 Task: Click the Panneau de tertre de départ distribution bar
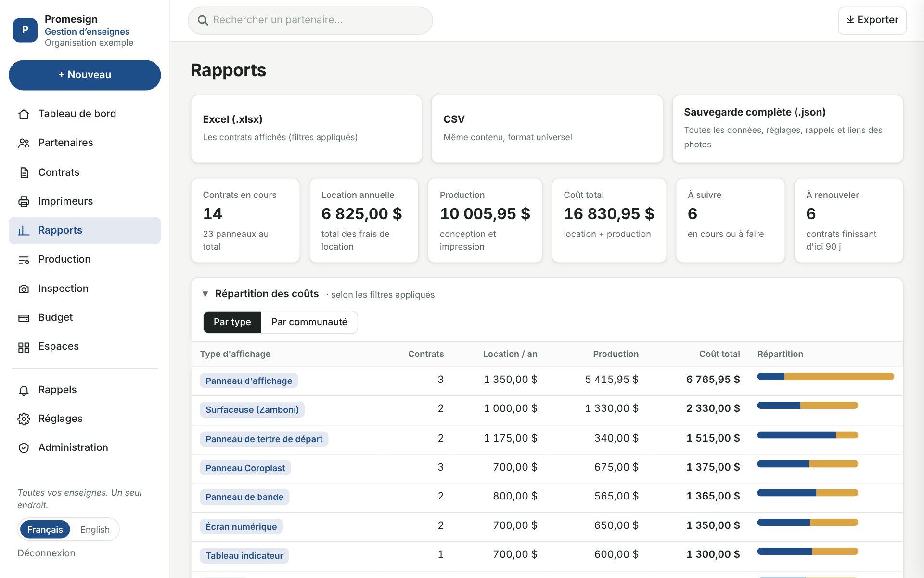coord(808,435)
